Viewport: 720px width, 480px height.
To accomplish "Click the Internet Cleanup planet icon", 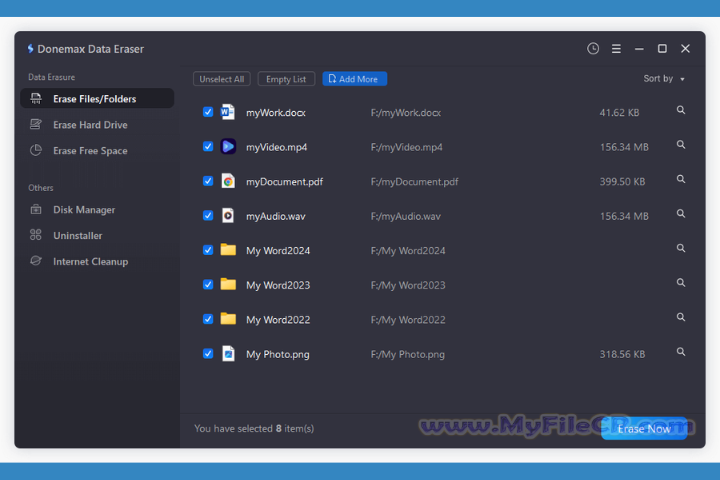I will [36, 261].
